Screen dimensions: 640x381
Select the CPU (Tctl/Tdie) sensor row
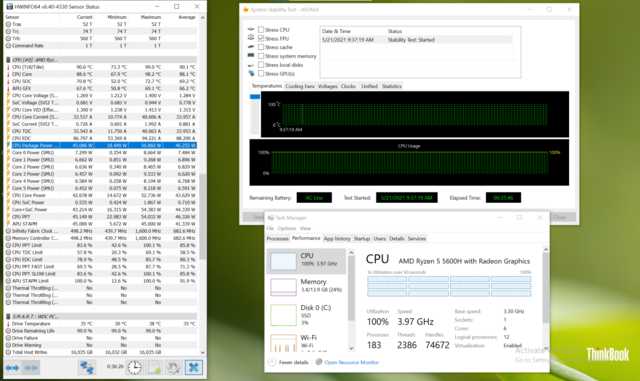coord(101,67)
